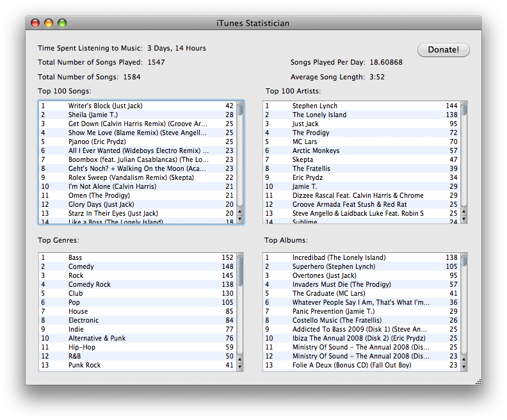Select artist Dizzee Rascal Feat. Calvin Harris
The image size is (507, 420).
click(x=362, y=196)
